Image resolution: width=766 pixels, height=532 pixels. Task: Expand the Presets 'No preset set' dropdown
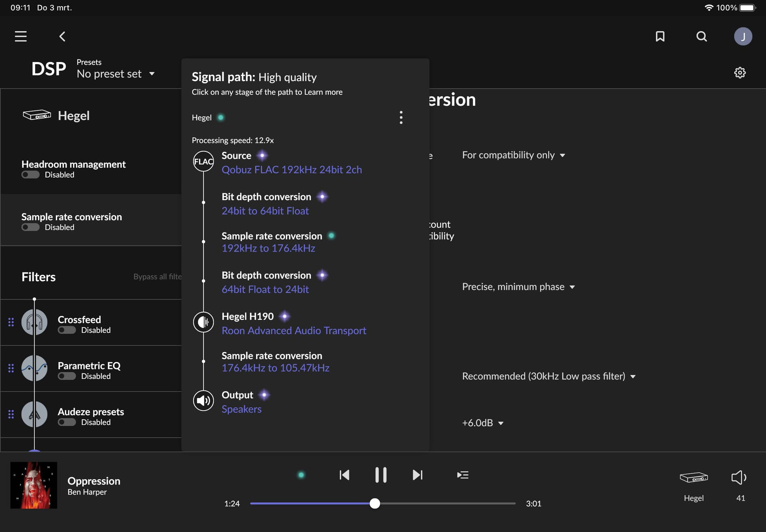click(116, 74)
